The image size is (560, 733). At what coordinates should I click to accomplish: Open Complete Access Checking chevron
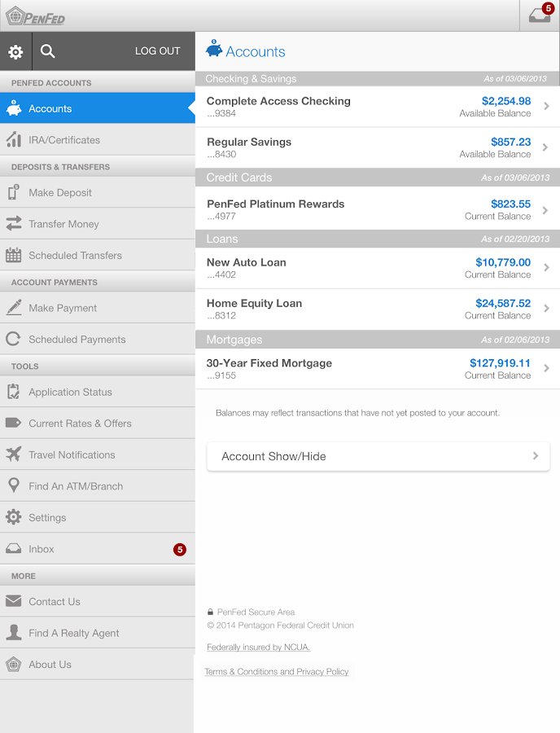(x=546, y=107)
